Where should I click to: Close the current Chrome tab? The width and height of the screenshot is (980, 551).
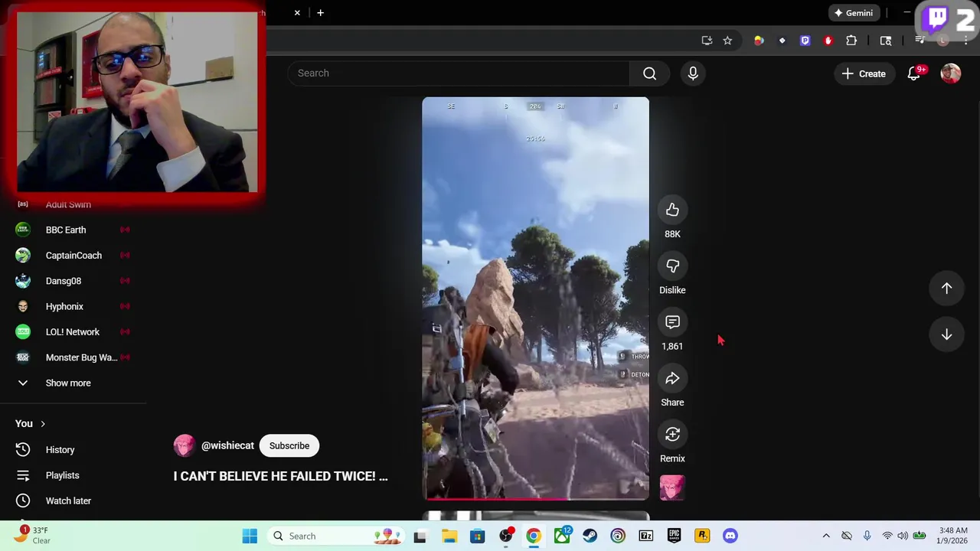pyautogui.click(x=297, y=13)
